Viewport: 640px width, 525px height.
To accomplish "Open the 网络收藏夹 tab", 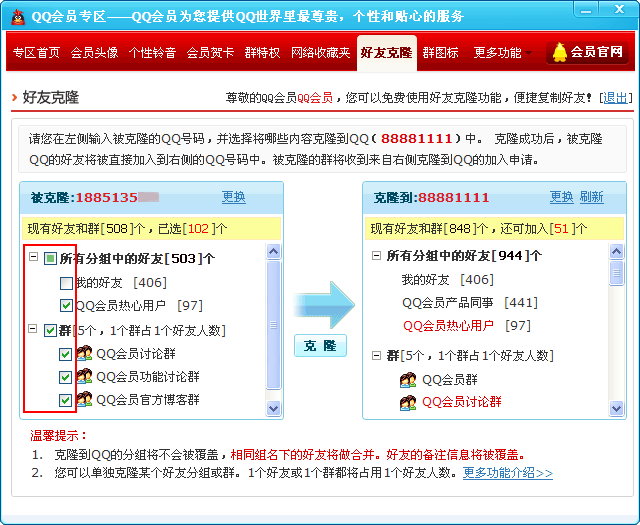I will click(320, 53).
